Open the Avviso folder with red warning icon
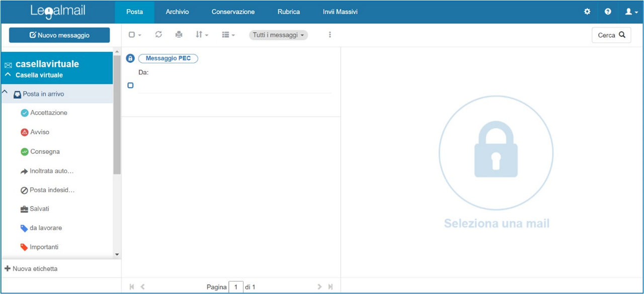The height and width of the screenshot is (294, 644). [x=39, y=132]
